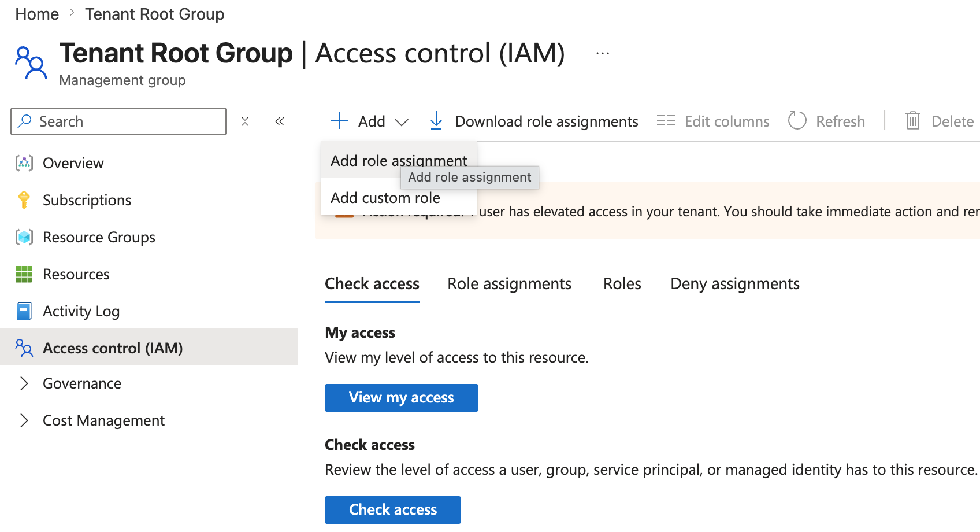Click the Edit columns icon
This screenshot has height=532, width=980.
click(666, 121)
